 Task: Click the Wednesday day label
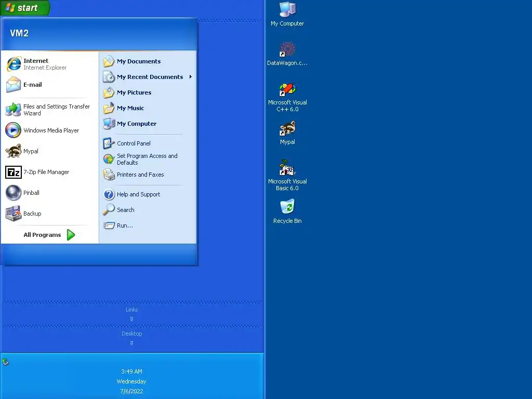click(x=131, y=381)
